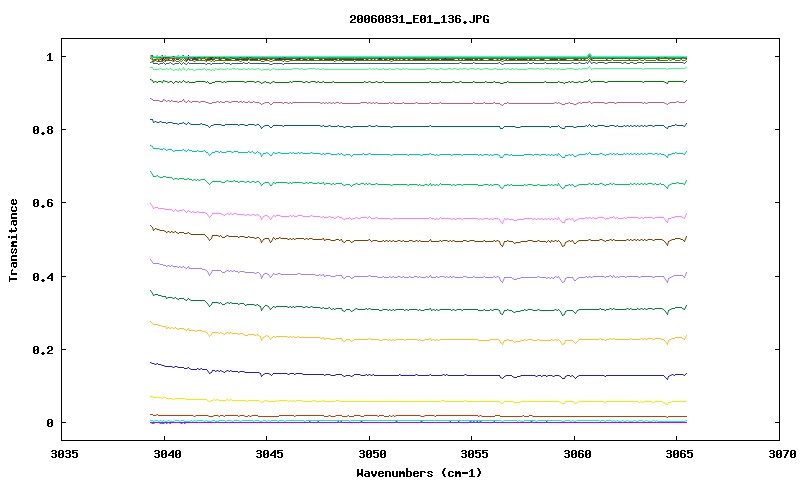The image size is (800, 480).
Task: Click the x-axis tick label 3040
Action: coord(167,453)
